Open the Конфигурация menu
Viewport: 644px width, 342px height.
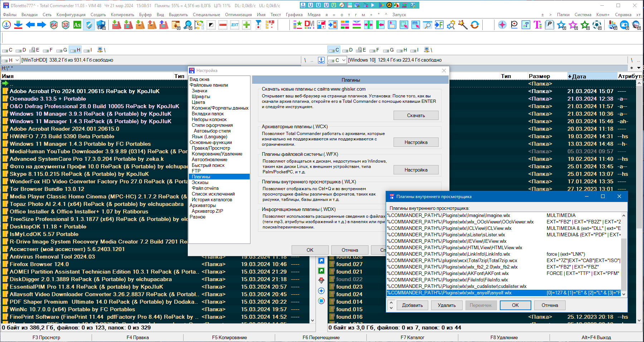(x=71, y=15)
